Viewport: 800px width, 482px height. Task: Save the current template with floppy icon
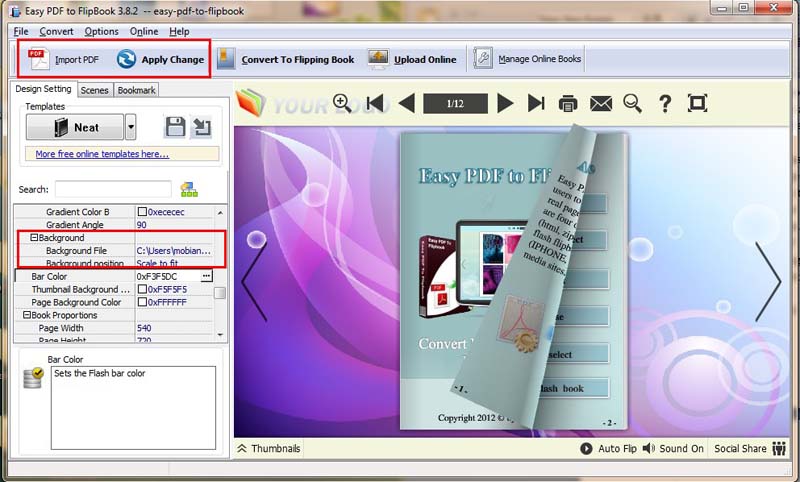(175, 126)
